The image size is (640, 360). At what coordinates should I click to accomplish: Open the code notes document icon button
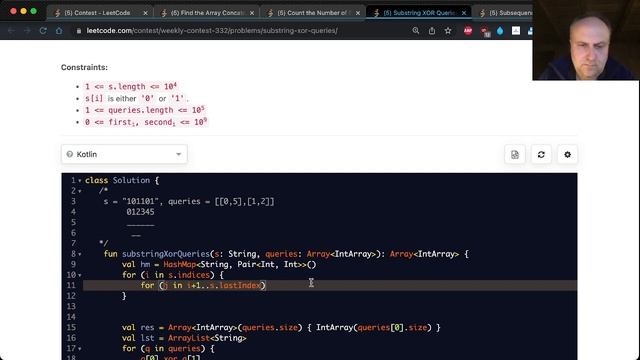[x=515, y=155]
